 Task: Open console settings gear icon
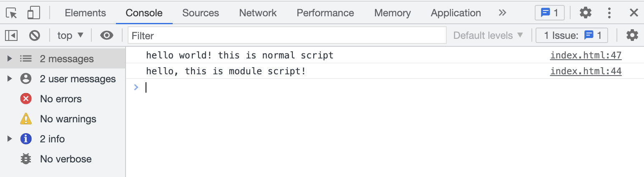pos(632,35)
